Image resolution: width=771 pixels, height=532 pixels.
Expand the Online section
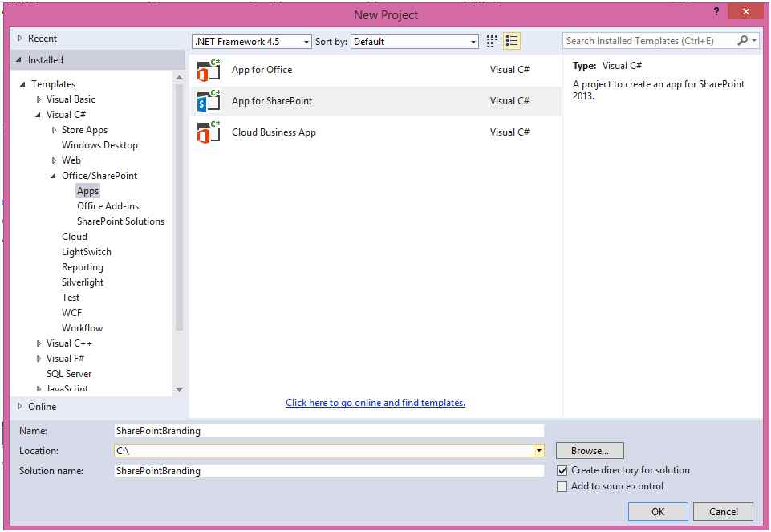(x=19, y=406)
